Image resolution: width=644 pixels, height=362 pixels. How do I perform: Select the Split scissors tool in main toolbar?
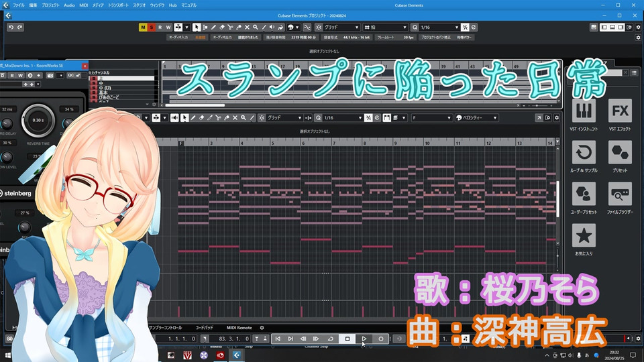pos(230,27)
